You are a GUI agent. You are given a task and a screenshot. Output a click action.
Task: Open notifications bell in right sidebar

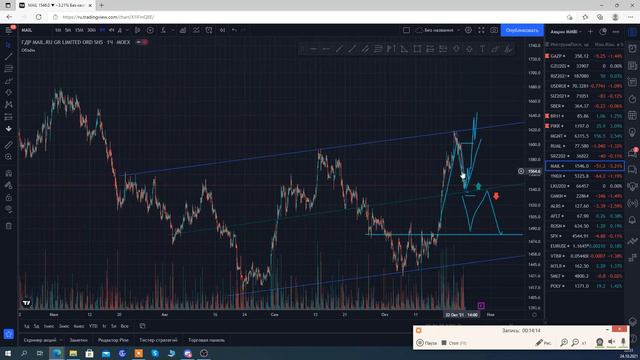(x=632, y=220)
